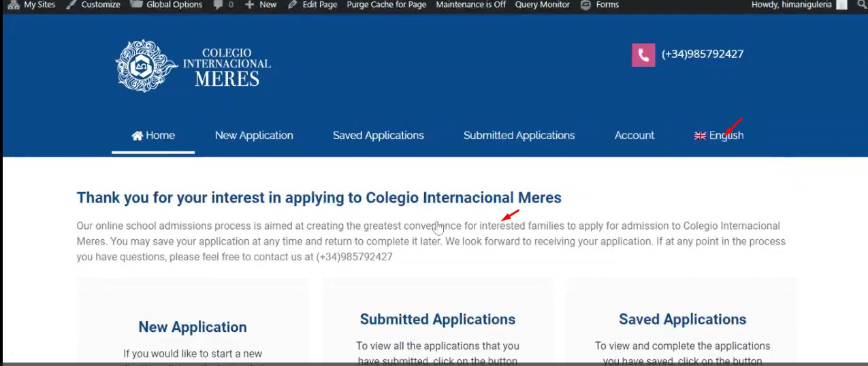The width and height of the screenshot is (868, 366).
Task: Click the Forms icon in admin bar
Action: (x=585, y=5)
